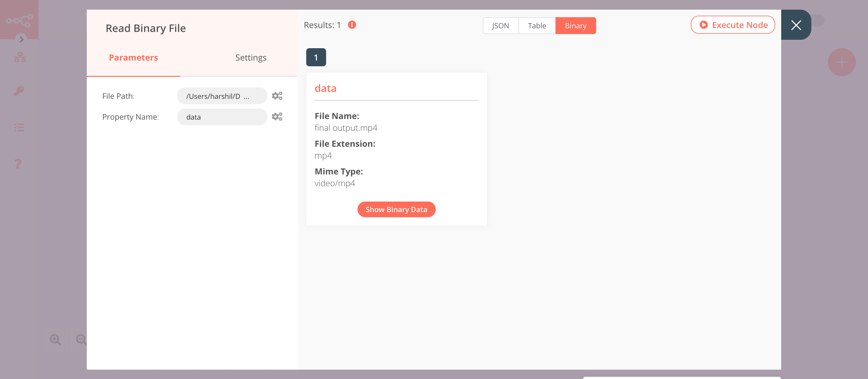868x379 pixels.
Task: Zoom in on the workflow canvas
Action: [x=55, y=340]
